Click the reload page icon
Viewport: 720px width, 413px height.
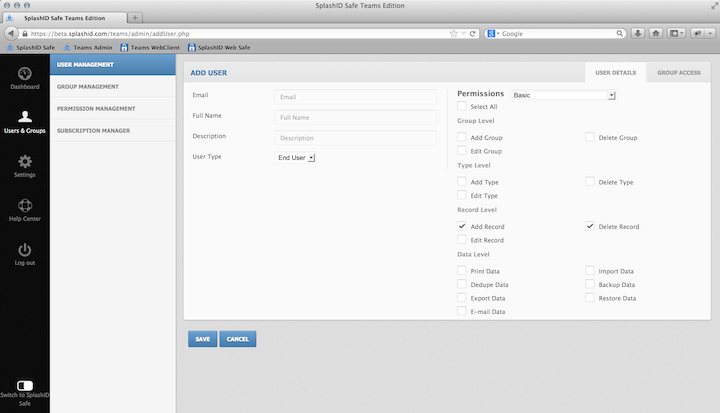[472, 34]
